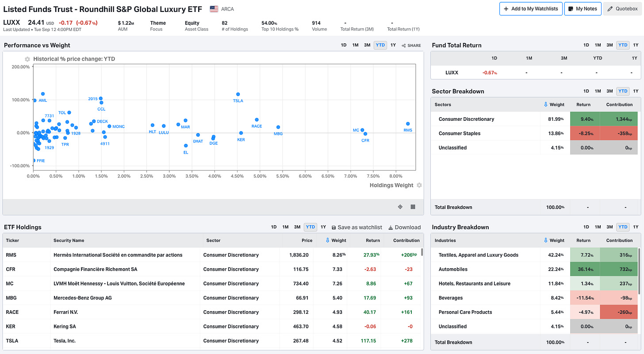Set Industry Breakdown period to 1Y

[636, 227]
